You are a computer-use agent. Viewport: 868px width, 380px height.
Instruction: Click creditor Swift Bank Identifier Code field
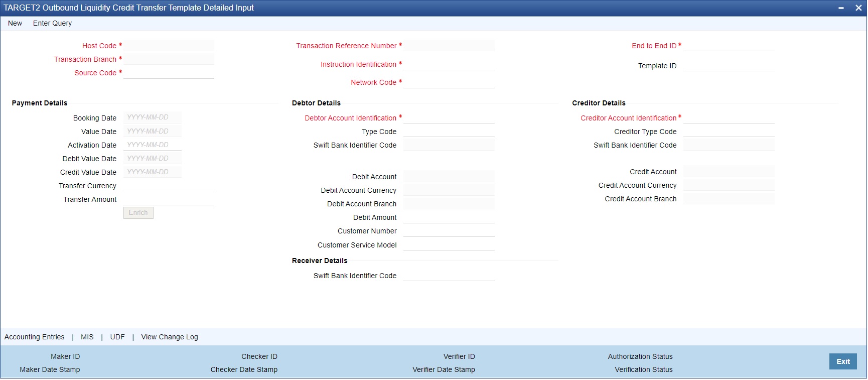tap(729, 145)
